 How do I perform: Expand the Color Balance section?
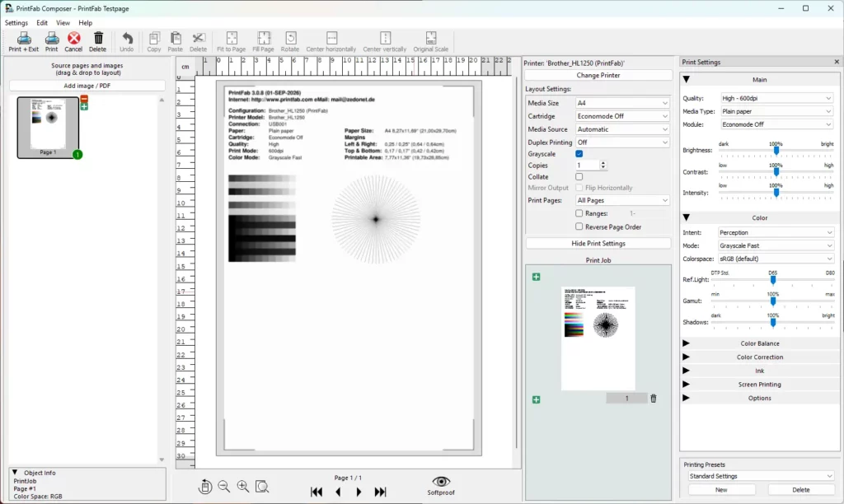[759, 343]
